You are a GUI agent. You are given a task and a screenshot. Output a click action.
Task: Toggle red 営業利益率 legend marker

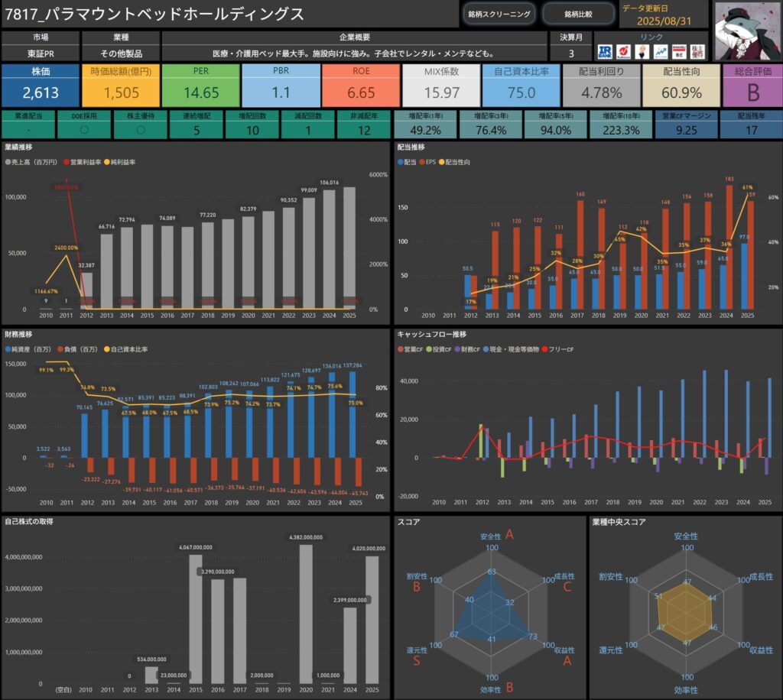[x=67, y=162]
